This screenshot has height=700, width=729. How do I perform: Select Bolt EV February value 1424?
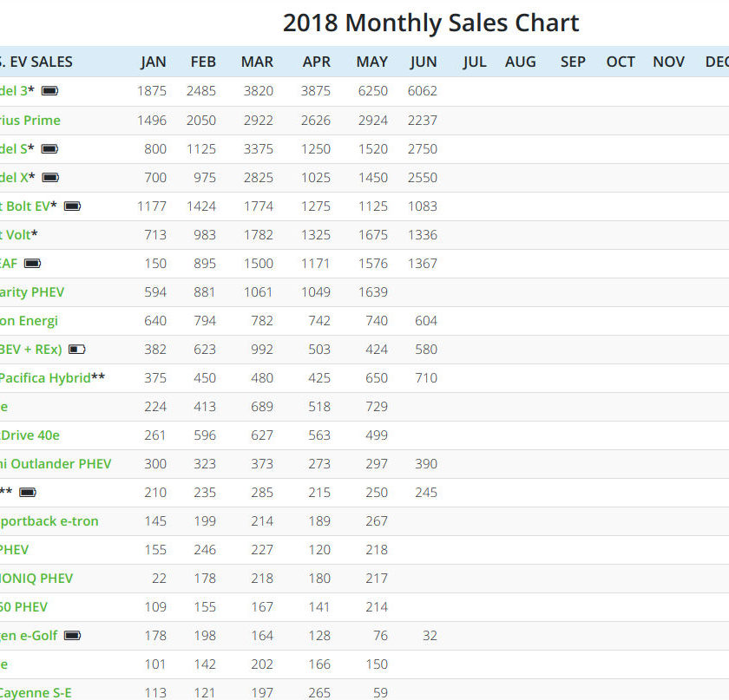[x=201, y=206]
